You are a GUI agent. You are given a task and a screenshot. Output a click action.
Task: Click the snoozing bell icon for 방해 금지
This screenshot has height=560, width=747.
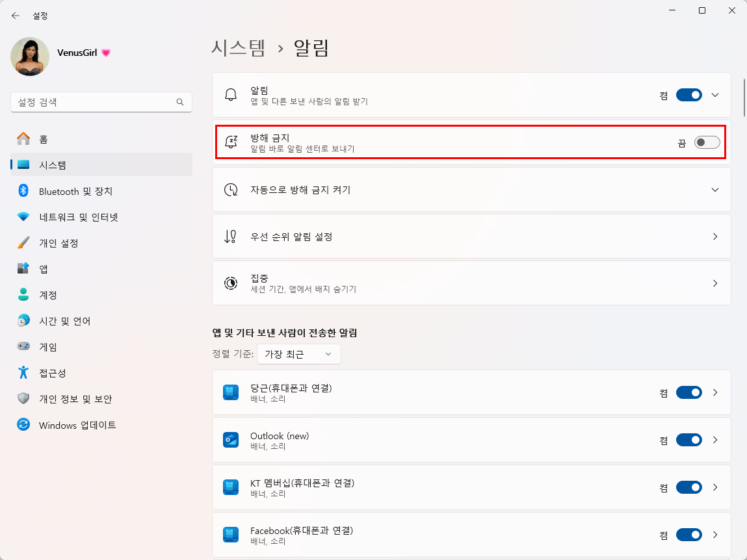tap(231, 142)
